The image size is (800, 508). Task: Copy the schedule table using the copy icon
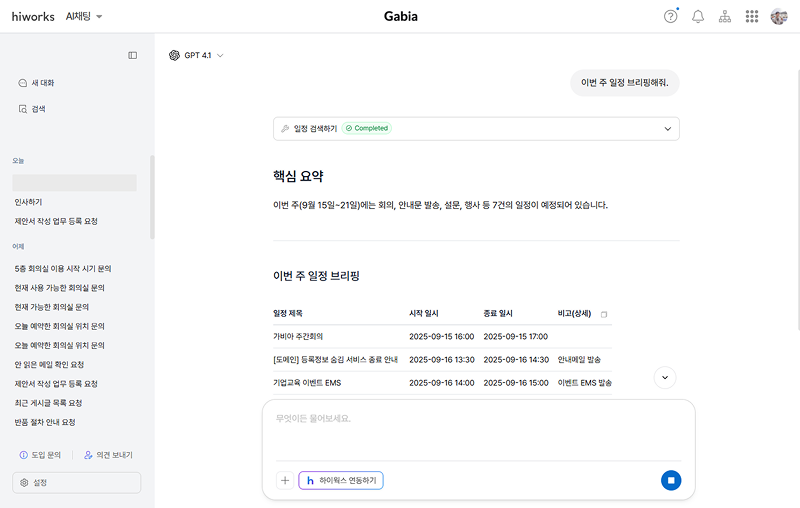pos(604,314)
